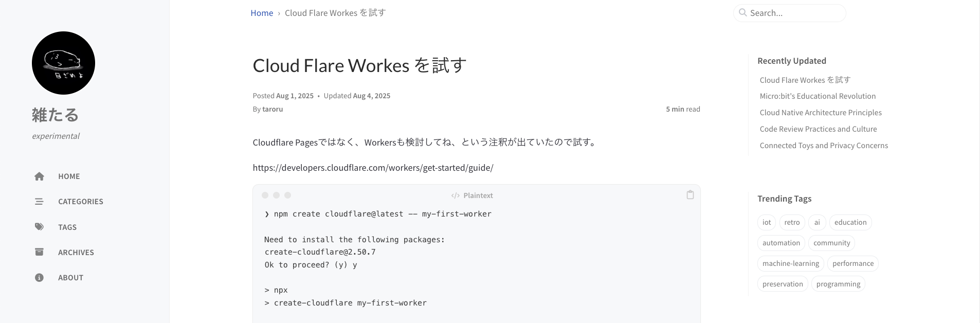Viewport: 980px width, 323px height.
Task: Click the Tags icon in sidebar
Action: tap(39, 227)
